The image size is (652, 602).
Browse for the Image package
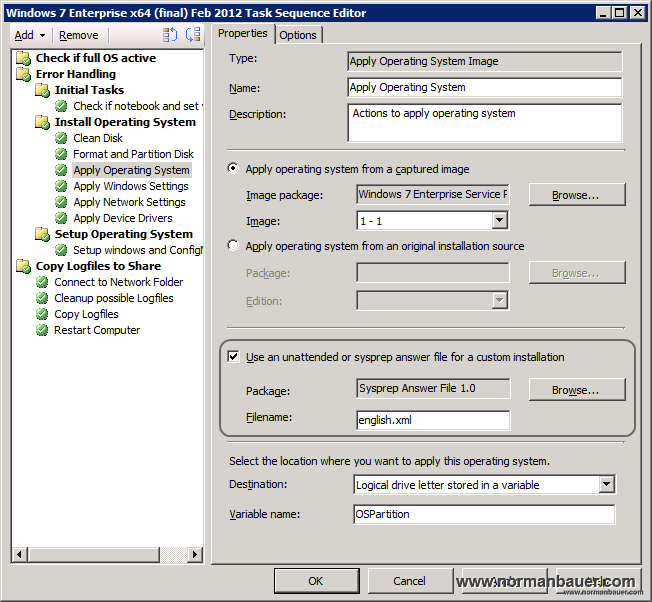pos(577,195)
